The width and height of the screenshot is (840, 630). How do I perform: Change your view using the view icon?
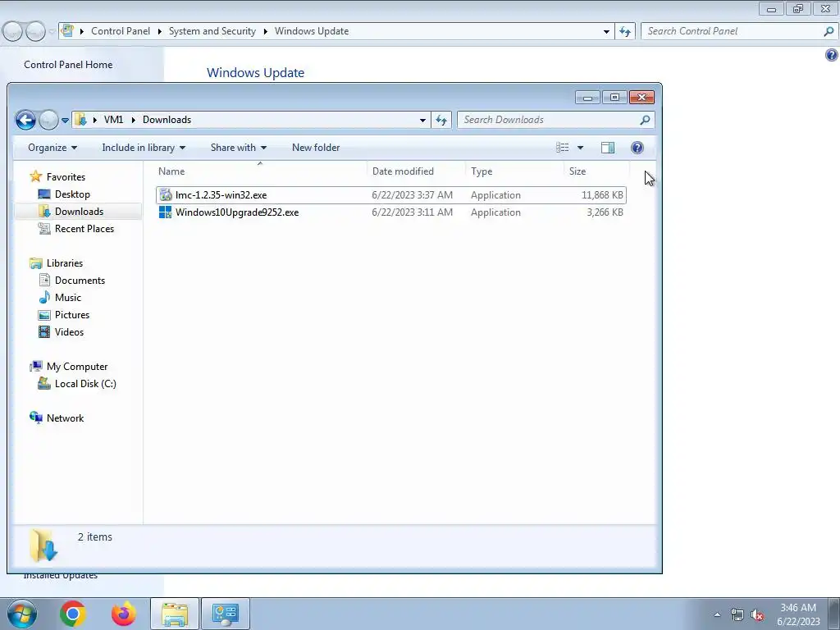[562, 148]
